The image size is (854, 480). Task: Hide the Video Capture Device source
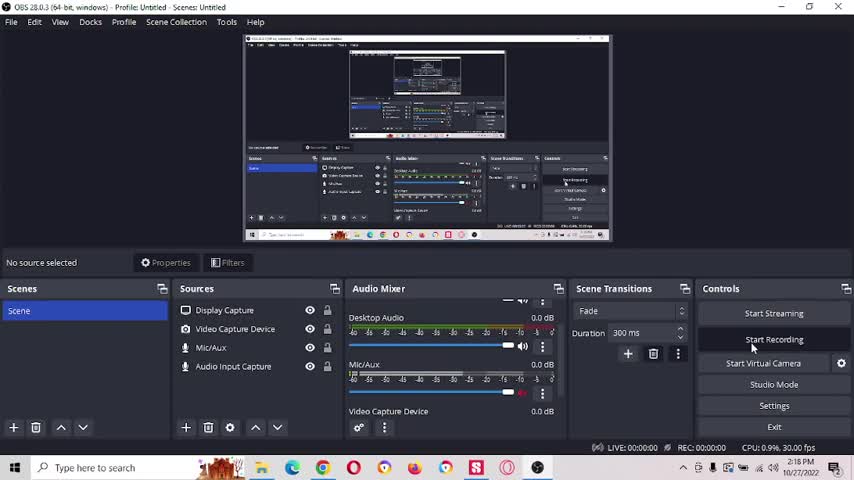pyautogui.click(x=310, y=329)
